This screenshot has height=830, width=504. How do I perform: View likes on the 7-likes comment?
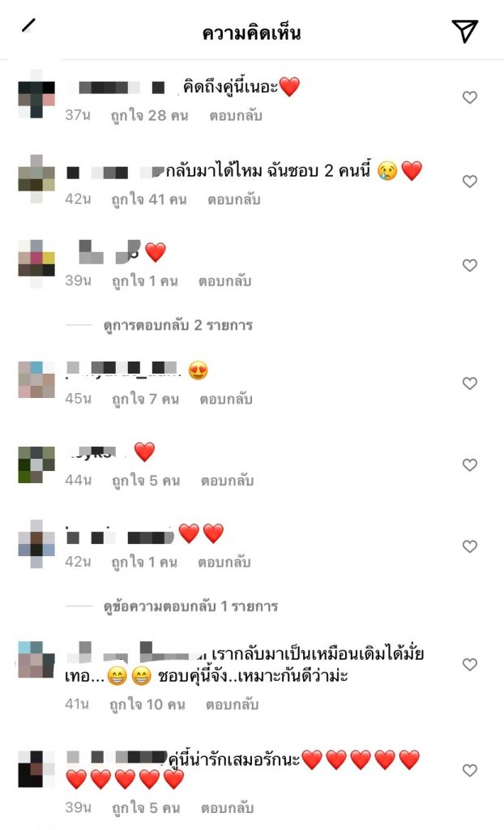click(x=145, y=399)
